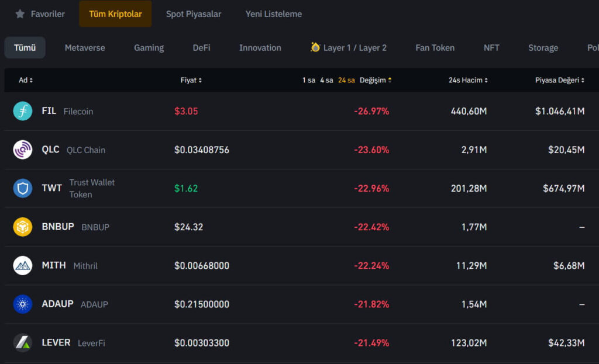Click the $0.03408756 QLC price
599x364 pixels.
(202, 150)
